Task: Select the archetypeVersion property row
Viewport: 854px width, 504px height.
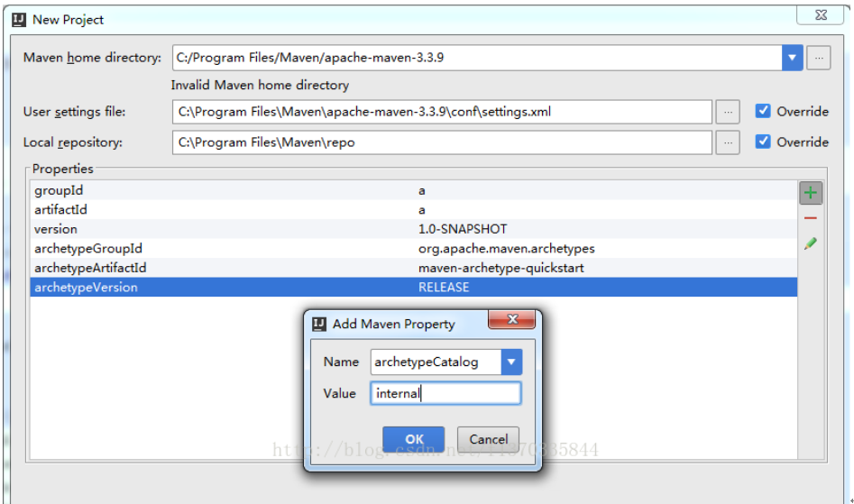Action: point(413,288)
